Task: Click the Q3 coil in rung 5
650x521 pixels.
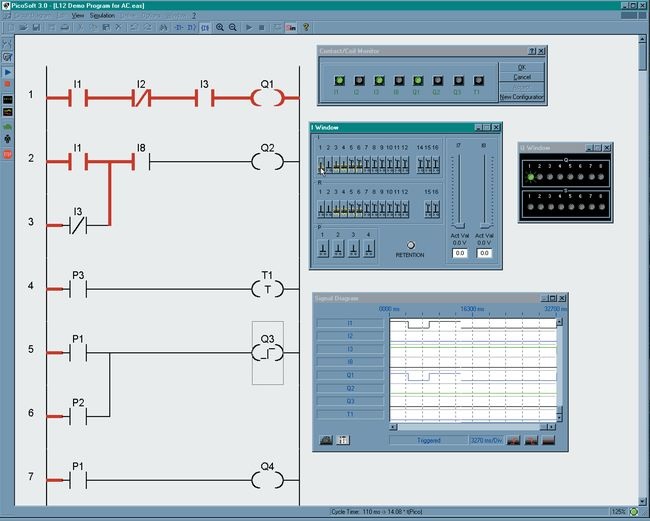Action: click(267, 352)
